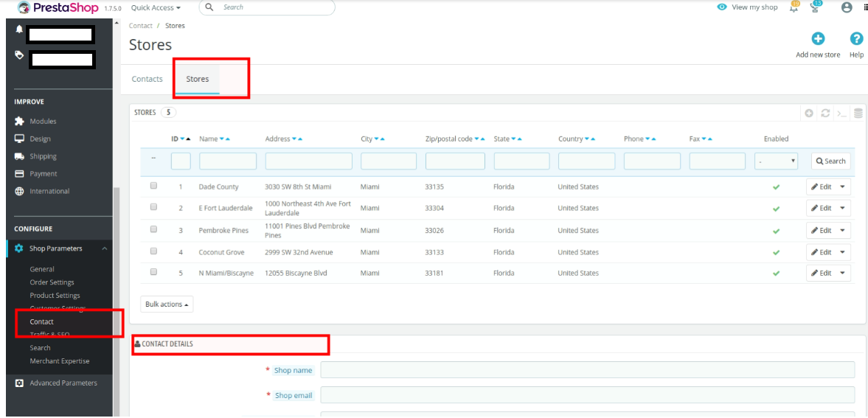This screenshot has height=418, width=868.
Task: Collapse the Shop Parameters menu chevron
Action: 105,248
